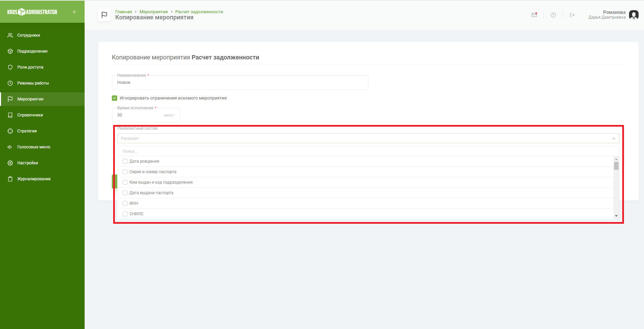Open the Режимы работы menu item
644x329 pixels.
point(42,83)
